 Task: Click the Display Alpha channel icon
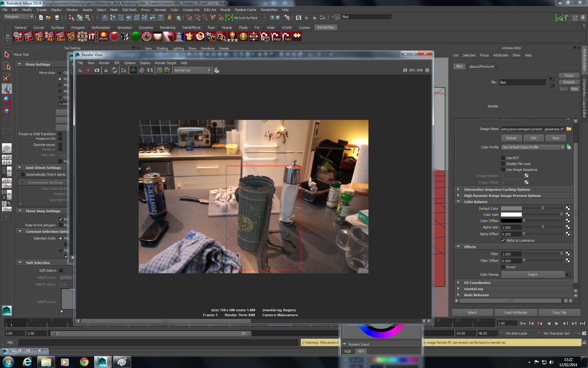[142, 70]
